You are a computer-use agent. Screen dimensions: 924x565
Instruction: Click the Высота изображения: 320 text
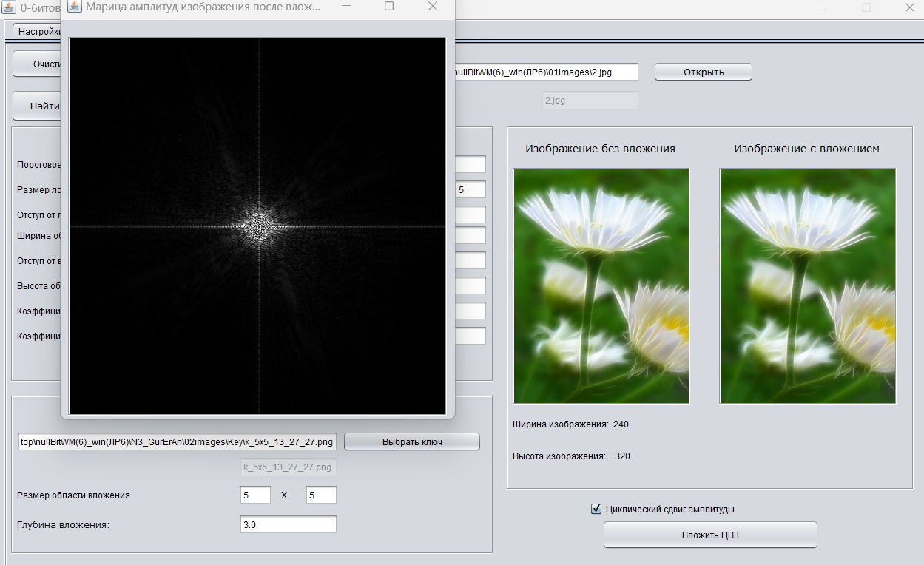571,456
